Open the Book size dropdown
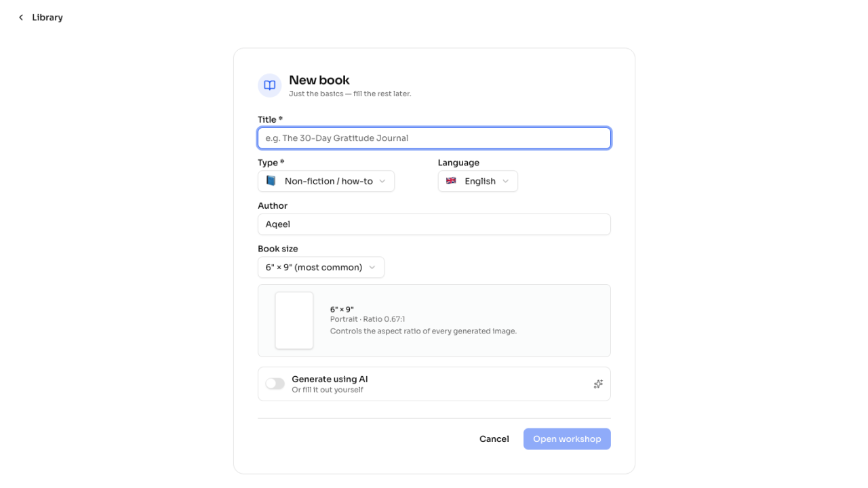This screenshot has height=488, width=868. pyautogui.click(x=321, y=267)
